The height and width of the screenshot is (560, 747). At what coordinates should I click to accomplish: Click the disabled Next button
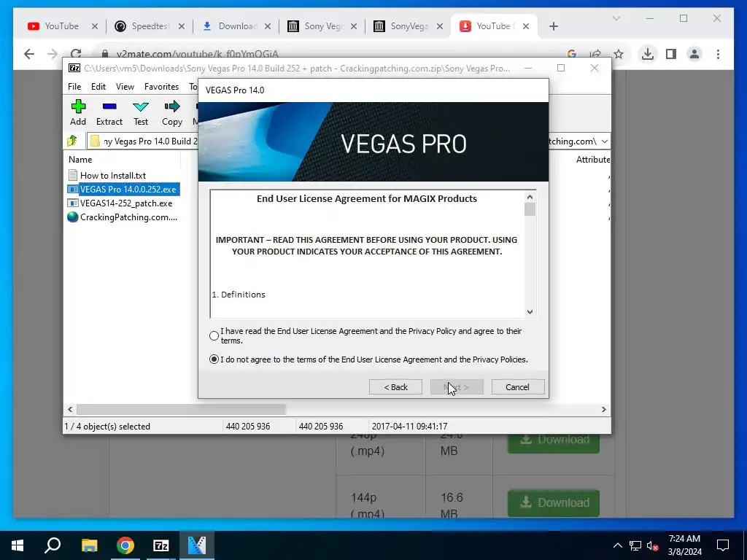click(457, 387)
